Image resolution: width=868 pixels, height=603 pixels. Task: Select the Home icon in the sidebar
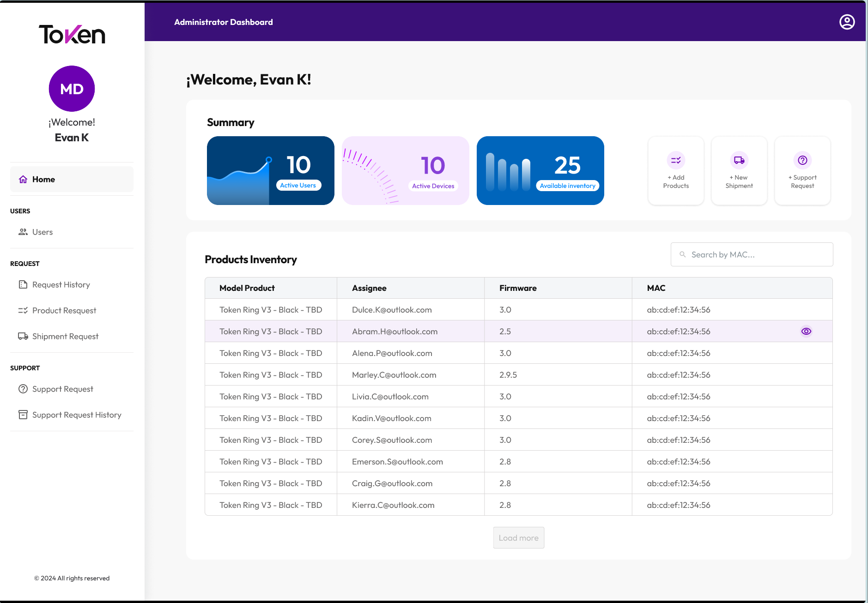tap(23, 179)
